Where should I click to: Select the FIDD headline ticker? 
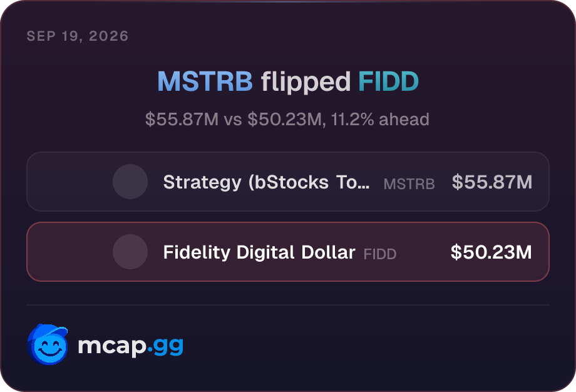point(388,81)
